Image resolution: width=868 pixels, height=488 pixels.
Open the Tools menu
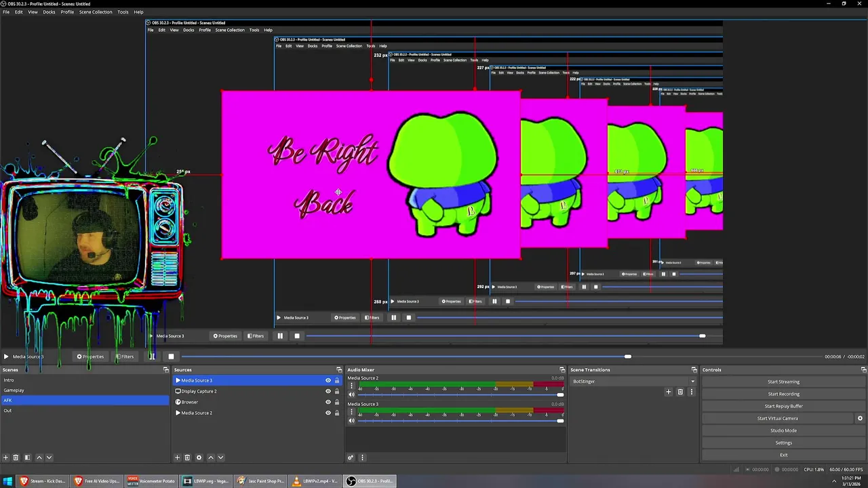point(123,12)
